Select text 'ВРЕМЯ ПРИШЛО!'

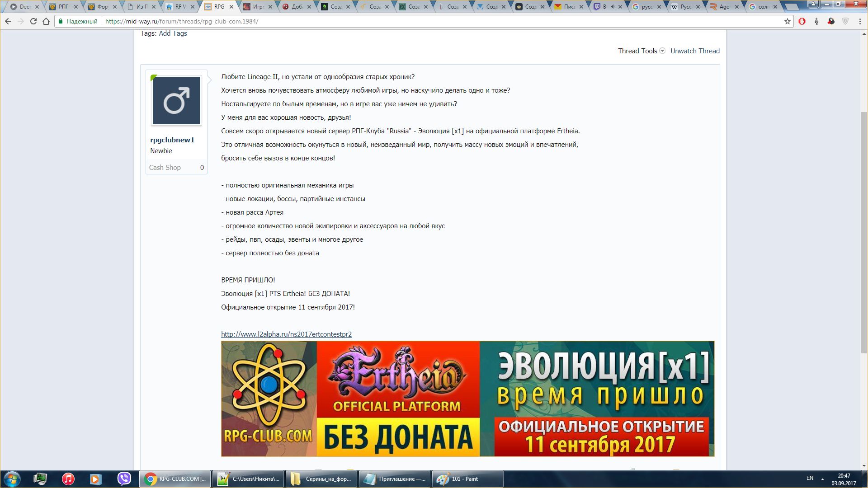pos(248,280)
